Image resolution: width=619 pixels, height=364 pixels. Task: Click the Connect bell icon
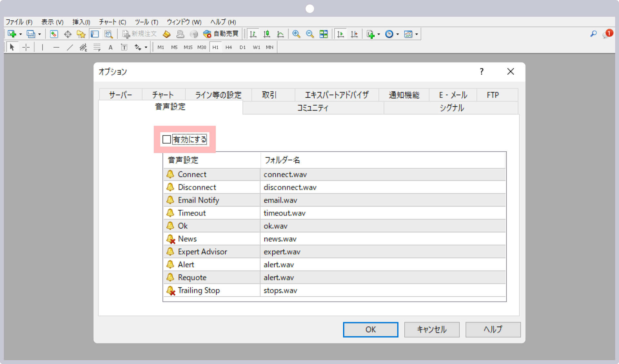(x=171, y=174)
